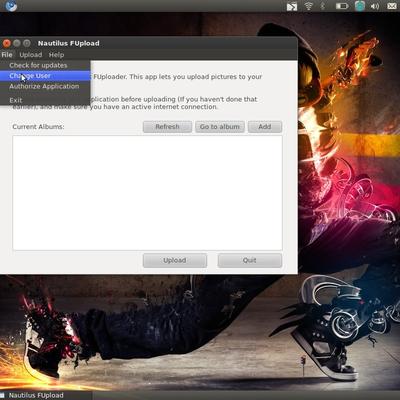Click the teal indicator icon beside volume
Image resolution: width=400 pixels, height=400 pixels.
click(x=360, y=6)
